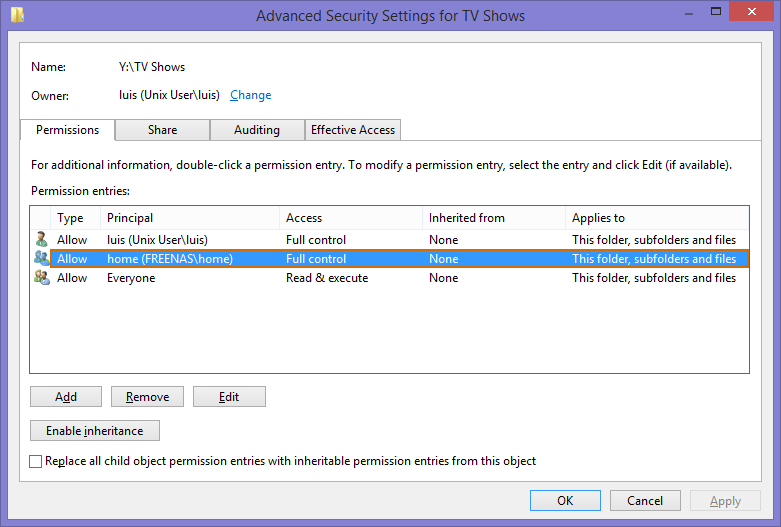This screenshot has height=527, width=781.
Task: Cancel the dialog
Action: [645, 501]
